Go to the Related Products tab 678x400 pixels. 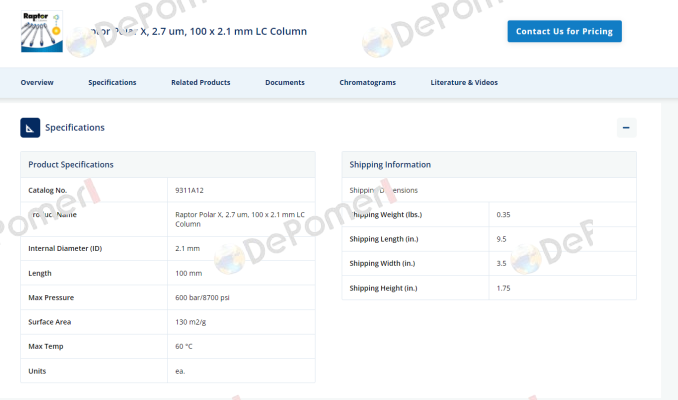201,82
